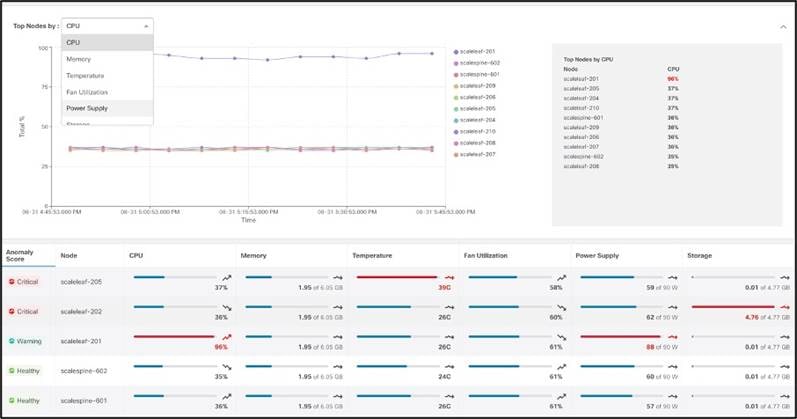
Task: Click fan utilization trend arrow for scalespine-602
Action: [x=561, y=367]
